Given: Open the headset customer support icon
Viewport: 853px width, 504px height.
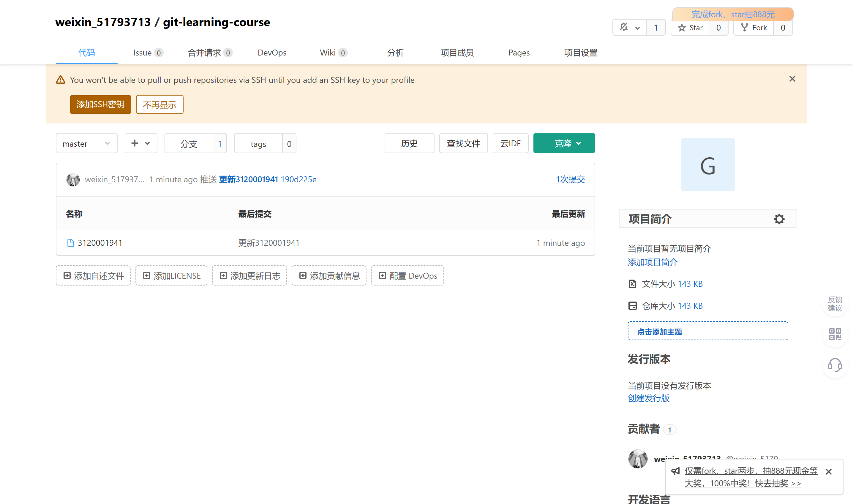Looking at the screenshot, I should [835, 365].
